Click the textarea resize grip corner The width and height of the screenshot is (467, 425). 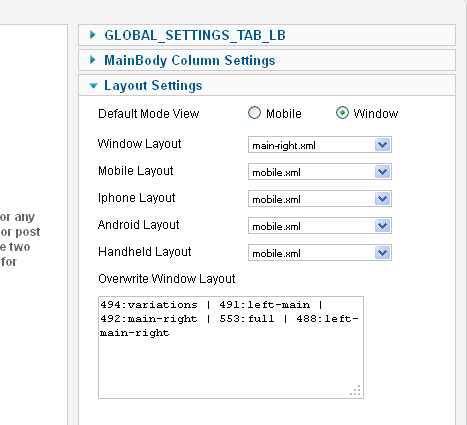pyautogui.click(x=356, y=391)
